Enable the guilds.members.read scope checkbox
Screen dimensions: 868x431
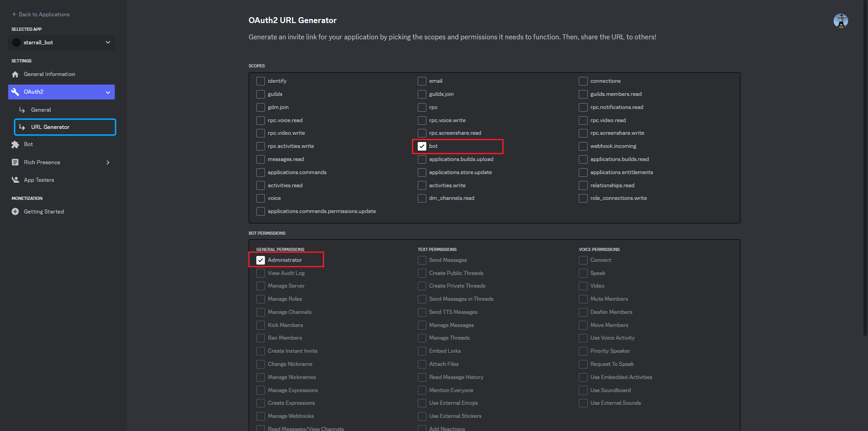click(583, 94)
